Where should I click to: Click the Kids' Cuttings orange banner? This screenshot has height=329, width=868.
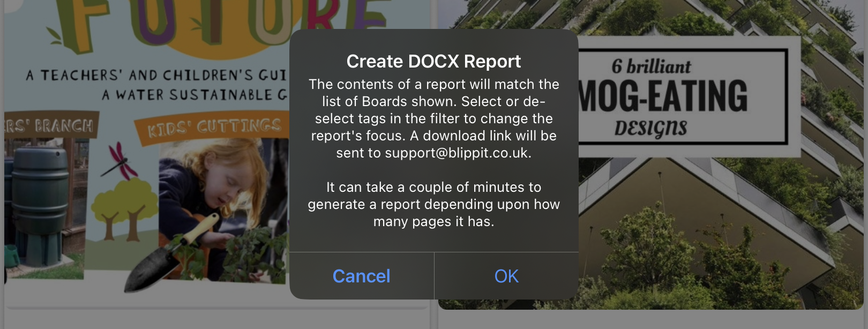click(214, 128)
